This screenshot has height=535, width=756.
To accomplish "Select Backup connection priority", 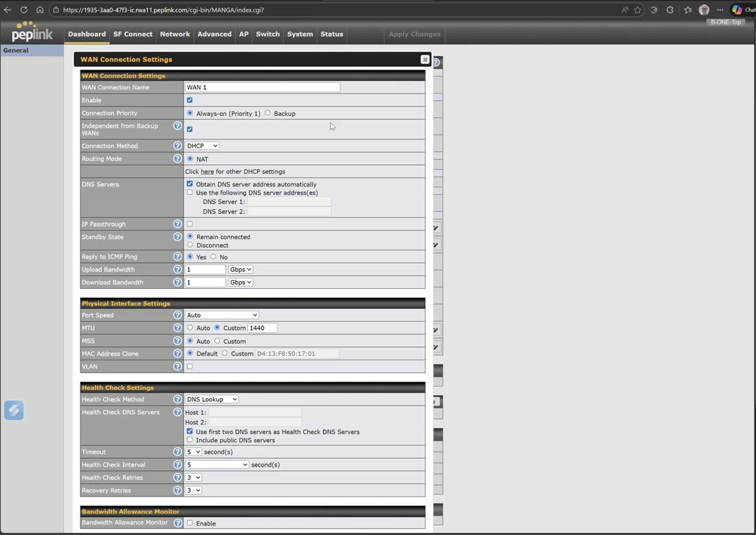I will (267, 113).
